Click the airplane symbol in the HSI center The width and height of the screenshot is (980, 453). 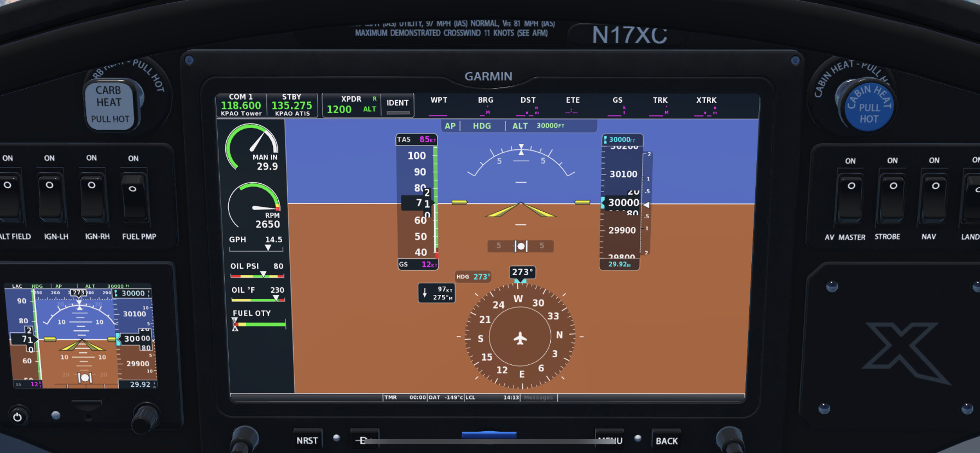[520, 338]
